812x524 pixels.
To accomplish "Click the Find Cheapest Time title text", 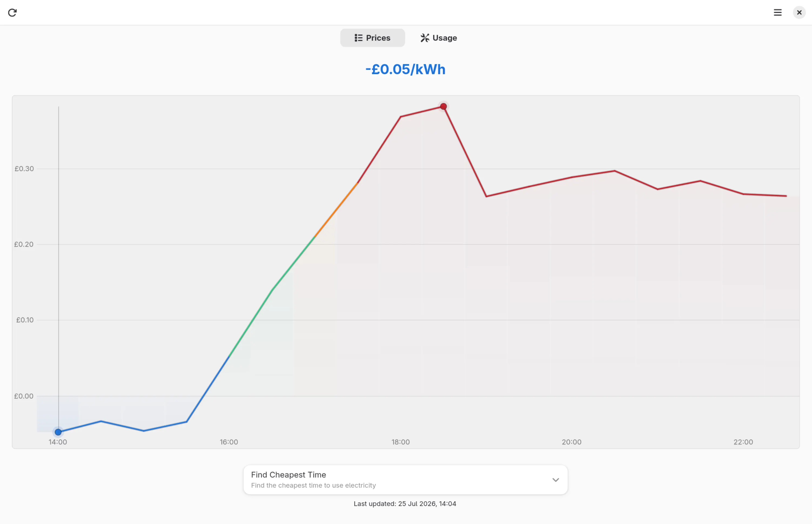I will [288, 475].
